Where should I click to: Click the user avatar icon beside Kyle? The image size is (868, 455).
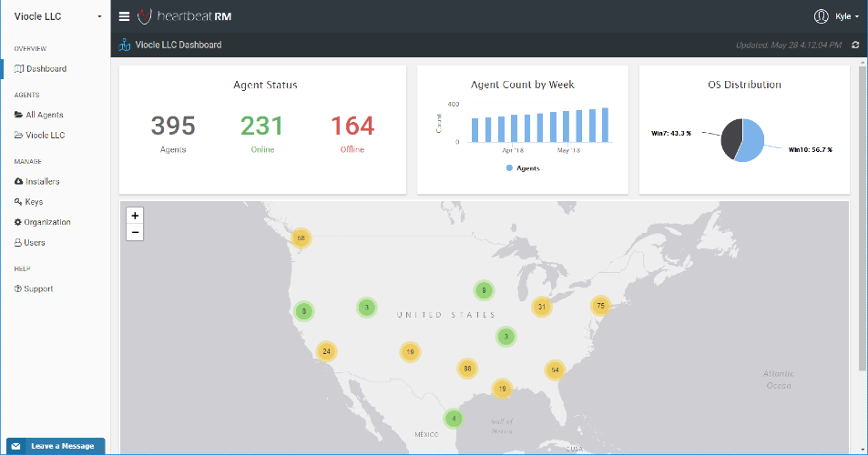(821, 16)
